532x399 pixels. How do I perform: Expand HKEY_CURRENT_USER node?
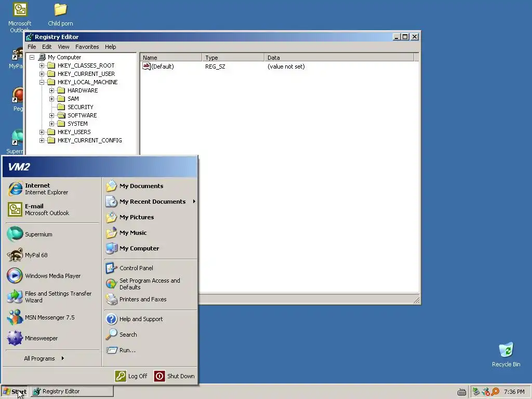pos(42,74)
